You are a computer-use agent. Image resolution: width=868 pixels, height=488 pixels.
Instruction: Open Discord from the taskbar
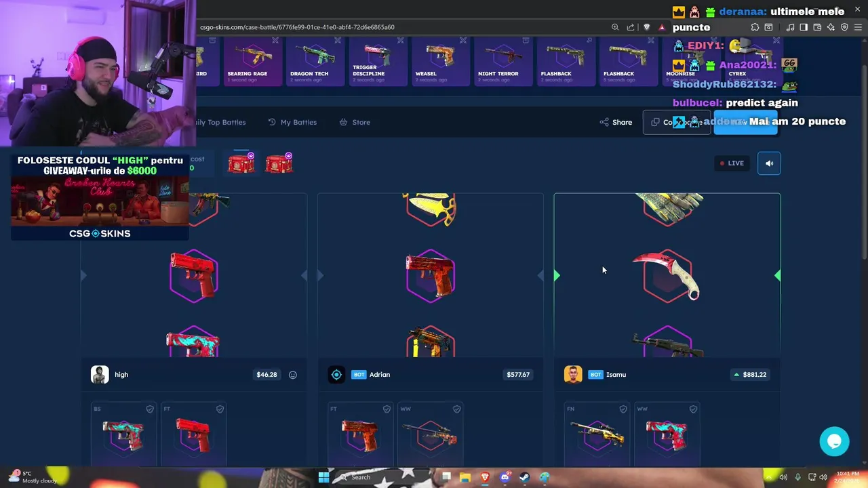click(x=505, y=477)
